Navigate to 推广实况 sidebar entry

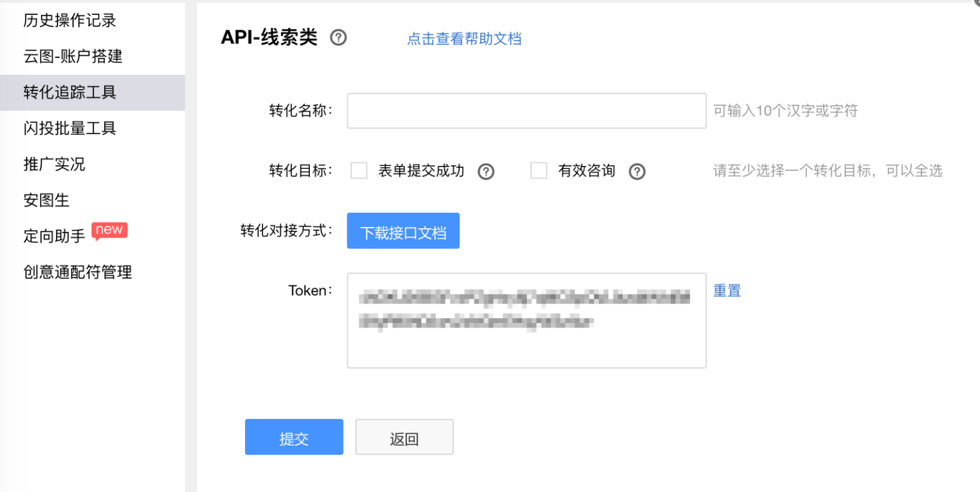coord(54,164)
